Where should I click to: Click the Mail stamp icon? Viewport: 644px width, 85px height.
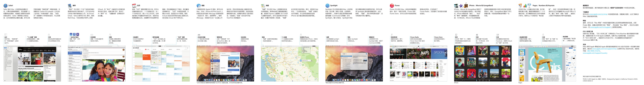pyautogui.click(x=70, y=6)
